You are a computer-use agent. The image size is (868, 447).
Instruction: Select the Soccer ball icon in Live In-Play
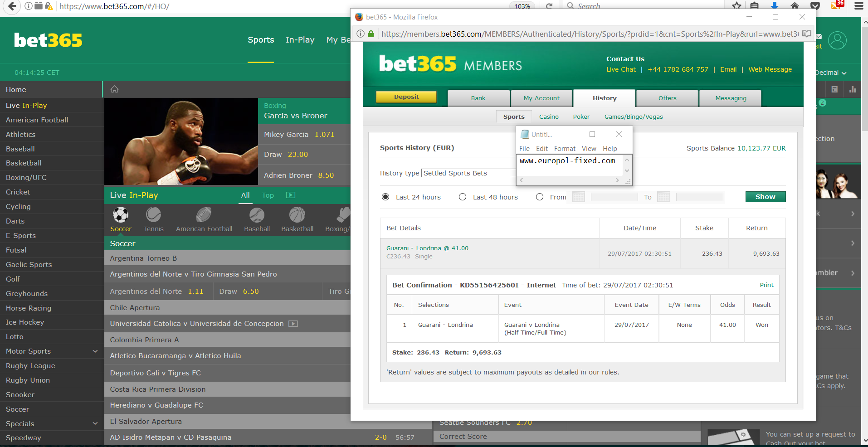click(121, 214)
